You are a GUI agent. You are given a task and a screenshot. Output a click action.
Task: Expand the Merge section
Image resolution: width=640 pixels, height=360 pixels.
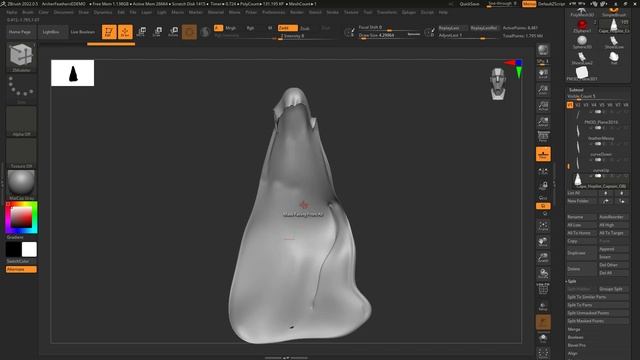[574, 329]
